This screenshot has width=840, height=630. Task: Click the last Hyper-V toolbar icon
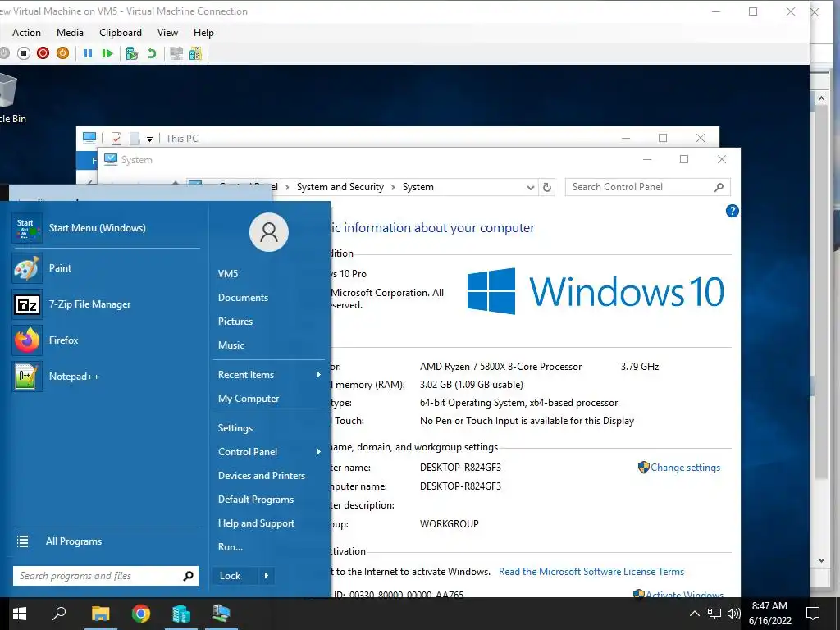pyautogui.click(x=195, y=53)
